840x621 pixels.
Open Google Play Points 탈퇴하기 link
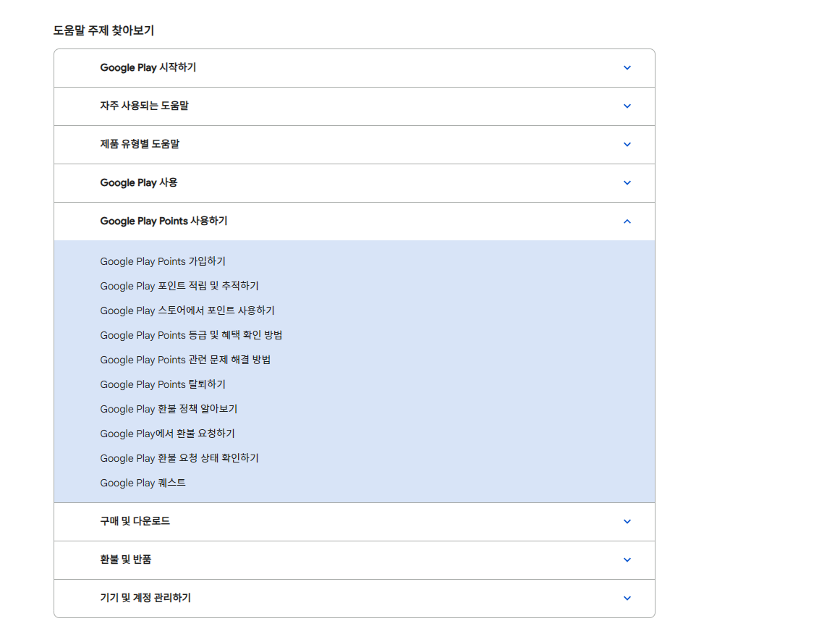[163, 385]
